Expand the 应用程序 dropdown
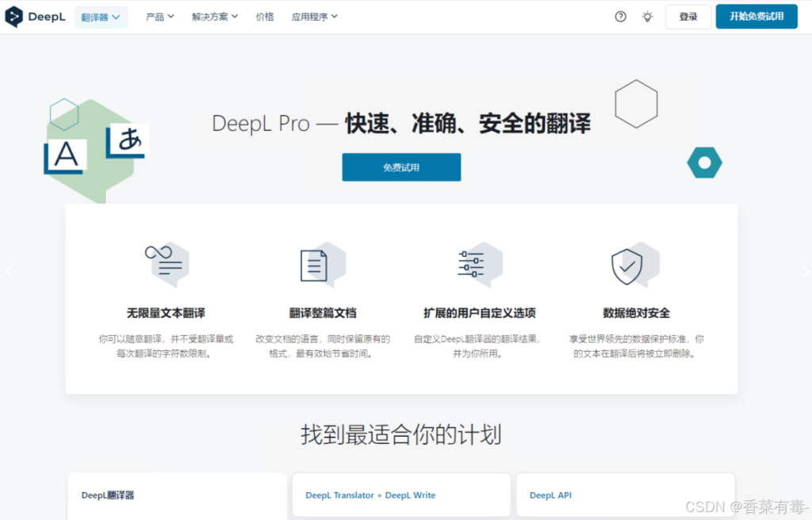812x520 pixels. click(x=314, y=16)
